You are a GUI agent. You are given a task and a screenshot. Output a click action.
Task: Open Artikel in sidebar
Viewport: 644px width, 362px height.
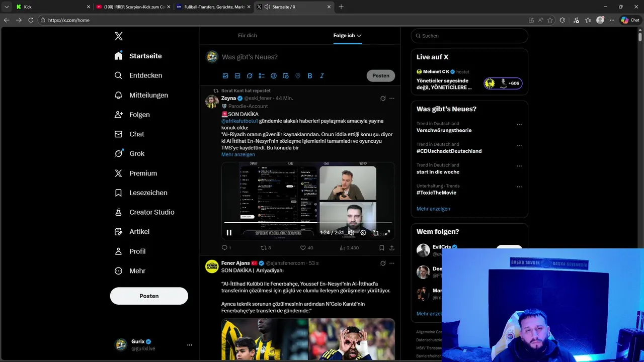[x=132, y=232]
